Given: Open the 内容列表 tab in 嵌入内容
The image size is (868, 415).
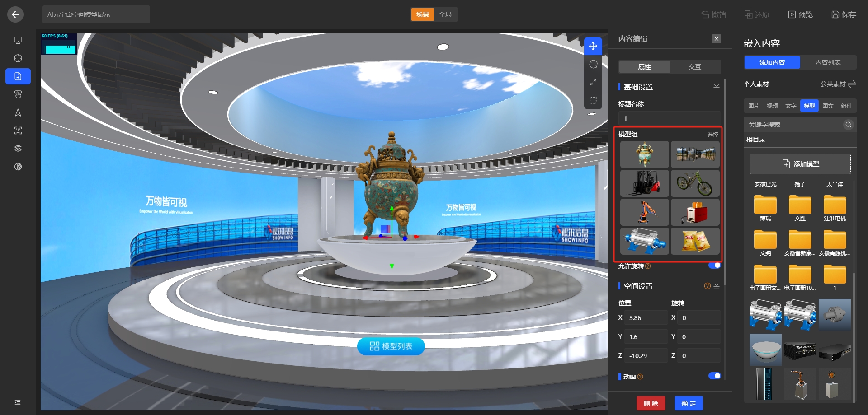Looking at the screenshot, I should 829,62.
